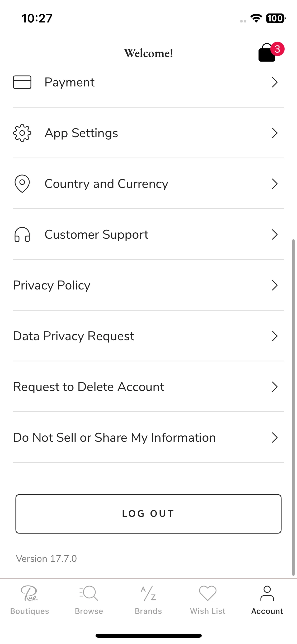Open Request to Delete Account

(x=148, y=387)
